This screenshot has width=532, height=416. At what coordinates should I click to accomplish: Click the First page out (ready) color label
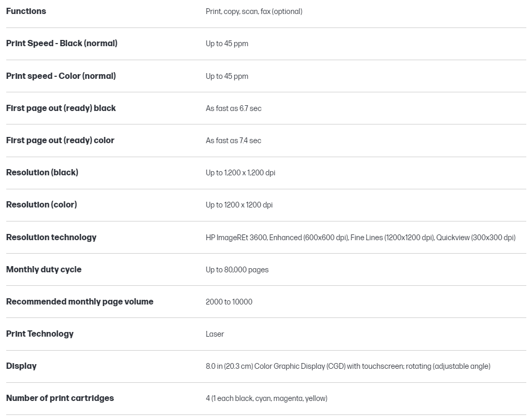(60, 141)
